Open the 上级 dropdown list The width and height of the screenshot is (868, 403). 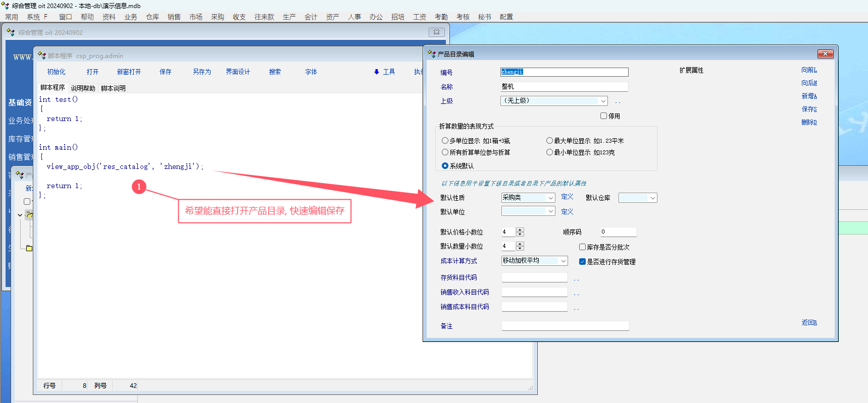603,101
